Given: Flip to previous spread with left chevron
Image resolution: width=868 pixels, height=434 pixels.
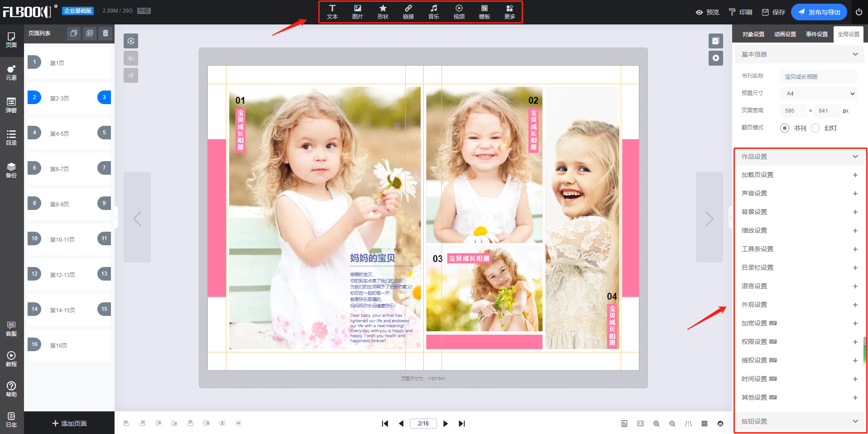Looking at the screenshot, I should tap(137, 217).
